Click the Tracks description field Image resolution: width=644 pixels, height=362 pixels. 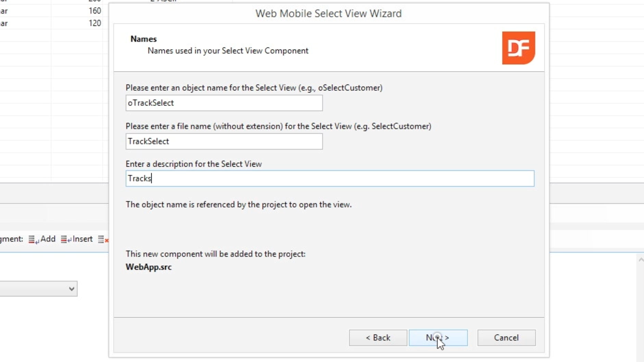click(330, 178)
